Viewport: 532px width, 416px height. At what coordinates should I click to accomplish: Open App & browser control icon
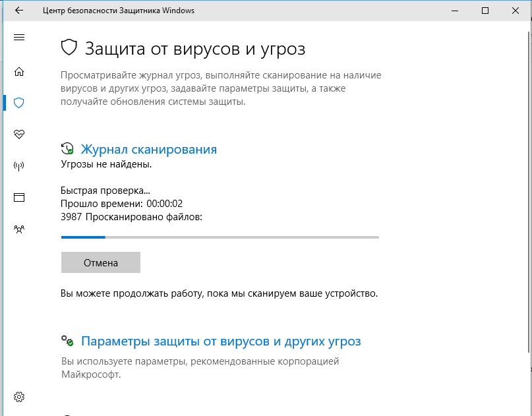[19, 197]
